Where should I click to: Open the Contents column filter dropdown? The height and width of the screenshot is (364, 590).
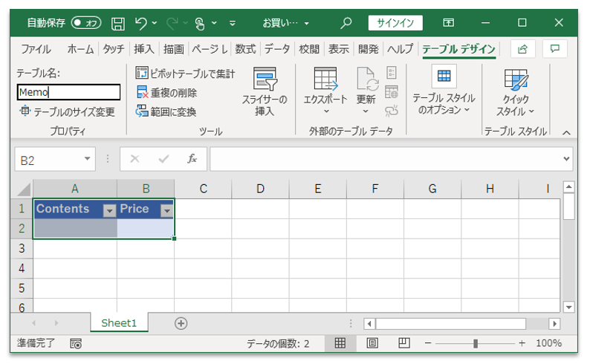point(109,210)
